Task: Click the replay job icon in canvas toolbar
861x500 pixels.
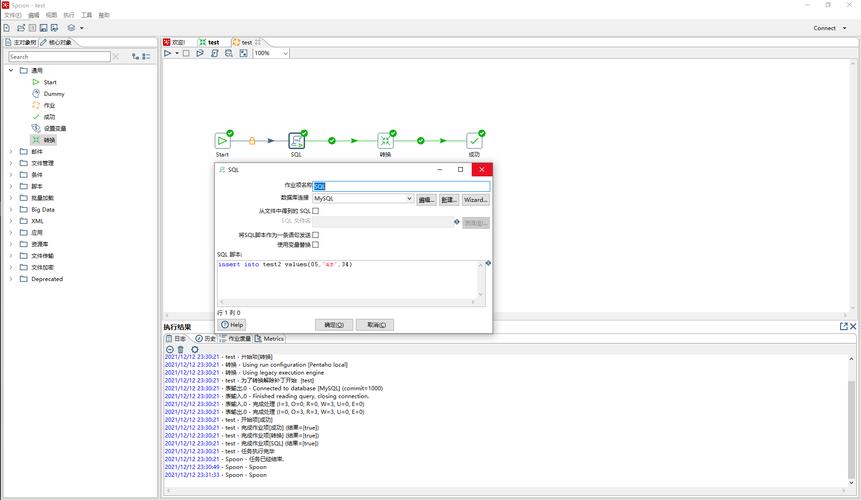Action: coord(200,53)
